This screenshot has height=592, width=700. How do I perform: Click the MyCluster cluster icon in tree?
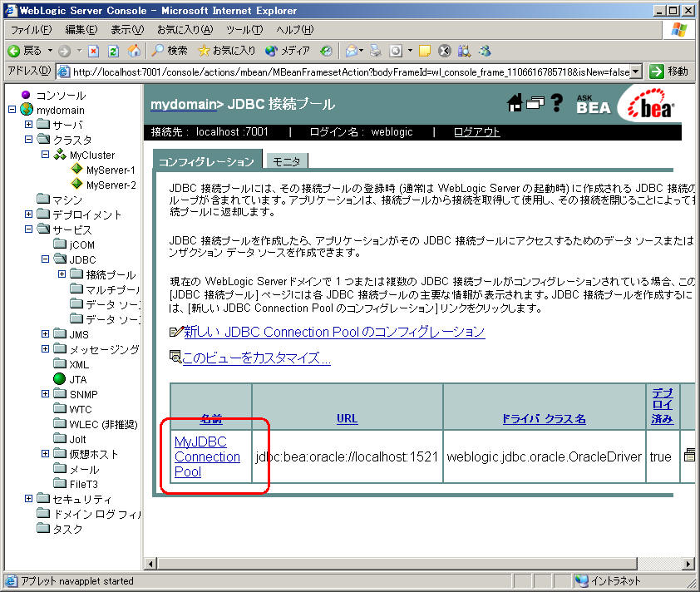60,155
